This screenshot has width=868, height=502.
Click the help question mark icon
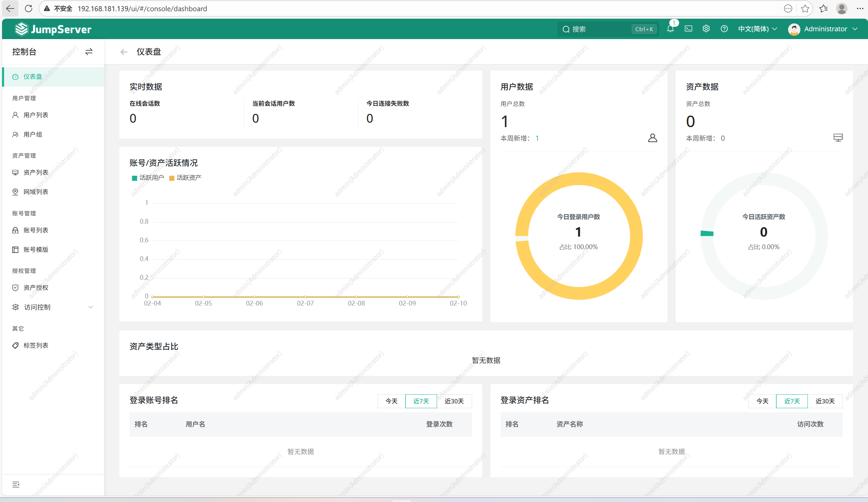[x=724, y=29]
